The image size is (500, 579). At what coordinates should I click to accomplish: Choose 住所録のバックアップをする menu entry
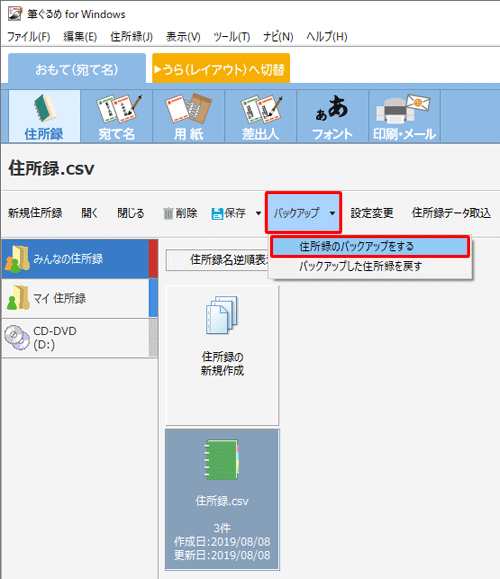click(370, 246)
